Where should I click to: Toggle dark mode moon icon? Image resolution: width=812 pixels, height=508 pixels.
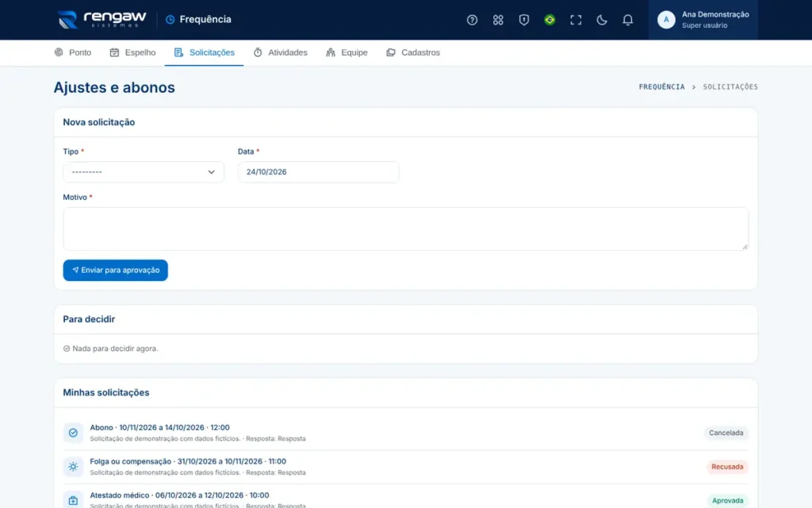coord(601,20)
